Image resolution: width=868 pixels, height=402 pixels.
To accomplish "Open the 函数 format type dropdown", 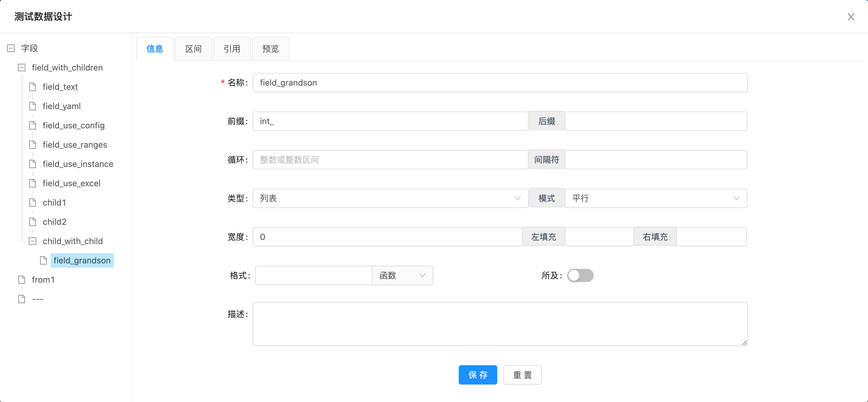I will pyautogui.click(x=402, y=276).
